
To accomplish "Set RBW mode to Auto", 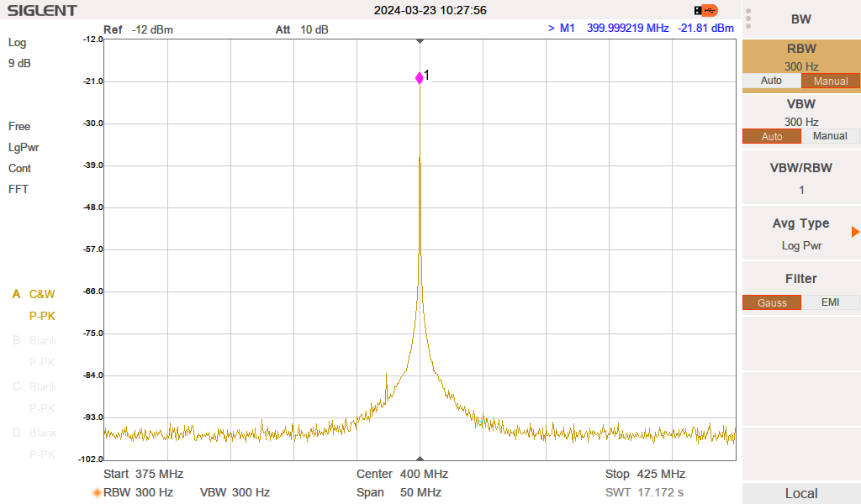I will (x=771, y=81).
